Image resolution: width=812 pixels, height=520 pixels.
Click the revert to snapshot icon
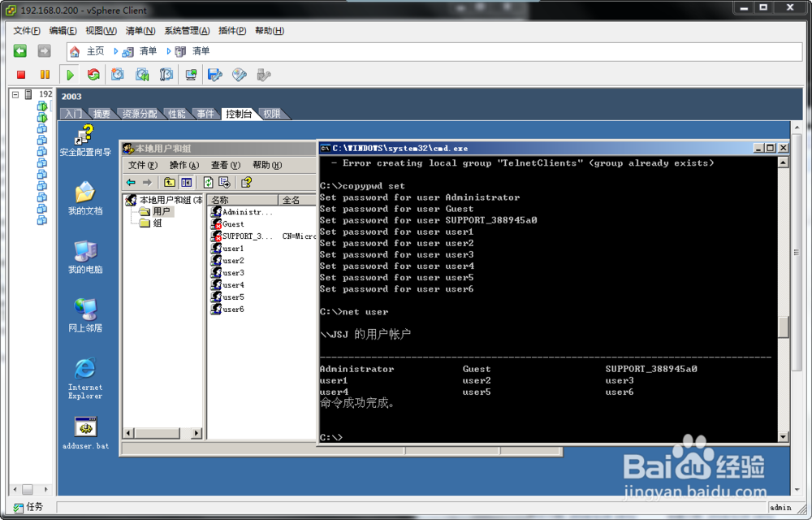tap(142, 75)
